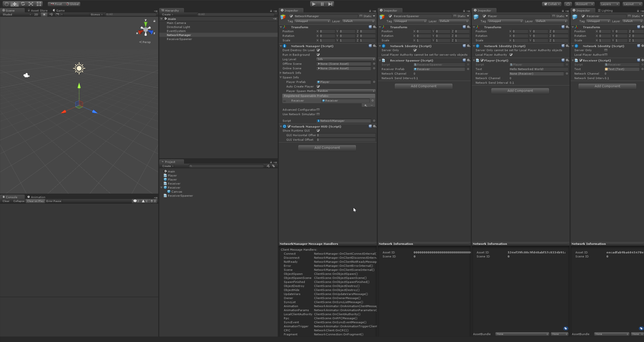
Task: Toggle Dont Destroy On Load checkbox
Action: pos(318,50)
